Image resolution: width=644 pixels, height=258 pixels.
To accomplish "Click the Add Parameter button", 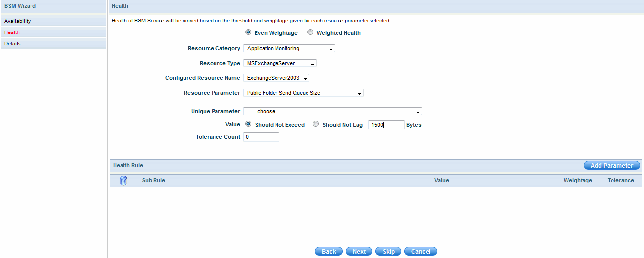I will (x=612, y=166).
